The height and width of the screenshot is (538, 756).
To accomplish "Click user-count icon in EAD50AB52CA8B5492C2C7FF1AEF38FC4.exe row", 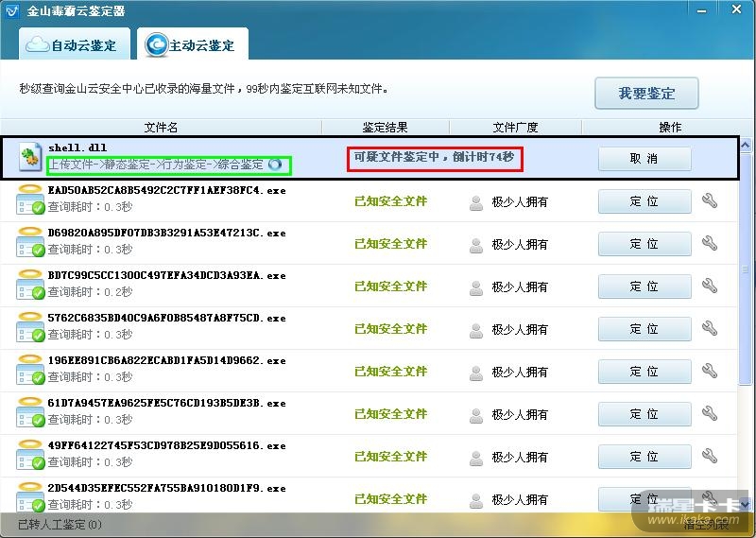I will 476,203.
